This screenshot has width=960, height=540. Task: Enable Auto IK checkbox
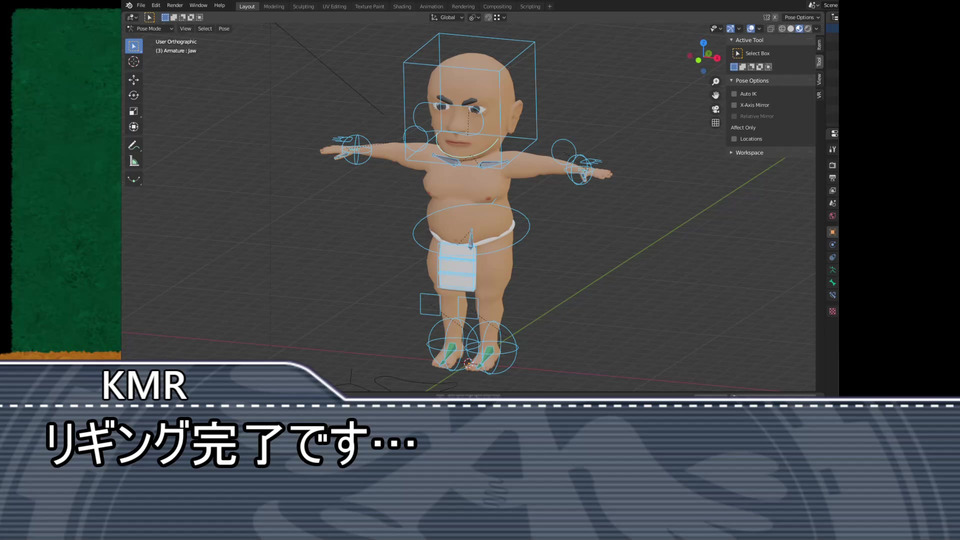[x=734, y=94]
